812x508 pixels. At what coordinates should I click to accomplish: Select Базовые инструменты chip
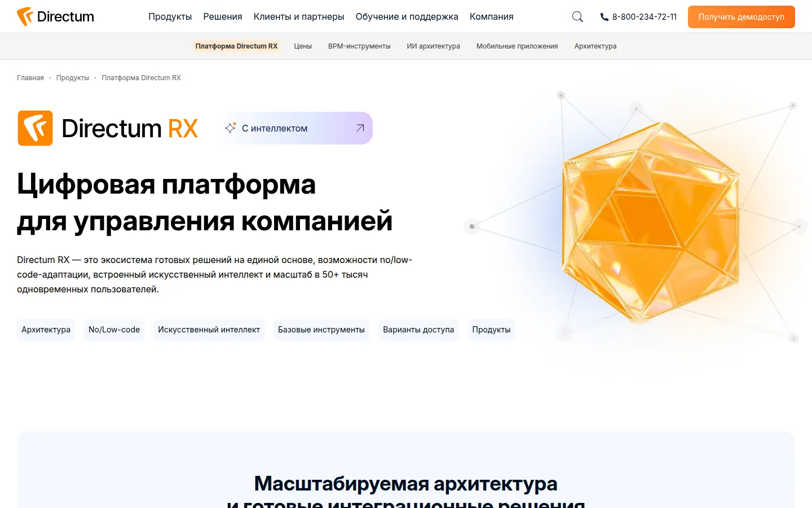[321, 330]
